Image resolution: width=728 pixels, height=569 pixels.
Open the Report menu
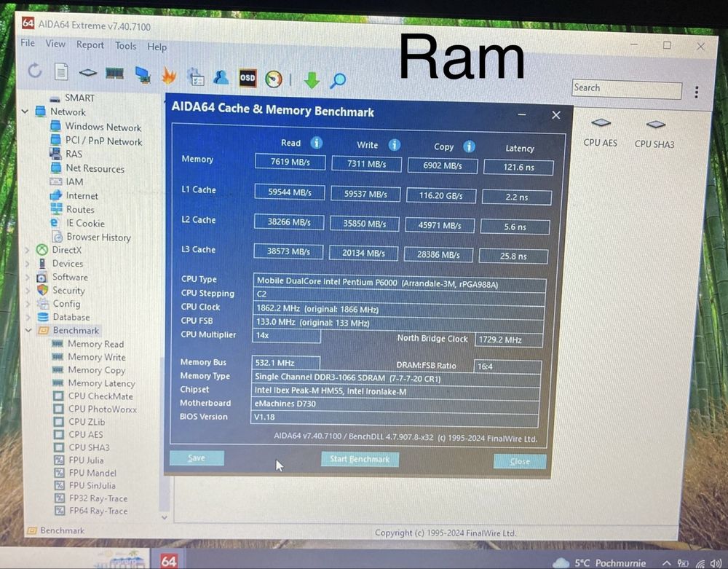[x=90, y=44]
